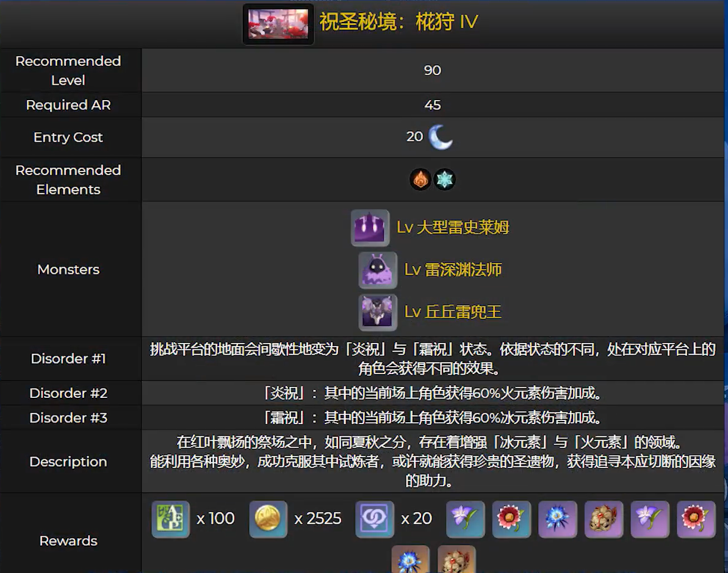Click the gold-background blue flower artifact
This screenshot has width=728, height=573.
tap(411, 559)
